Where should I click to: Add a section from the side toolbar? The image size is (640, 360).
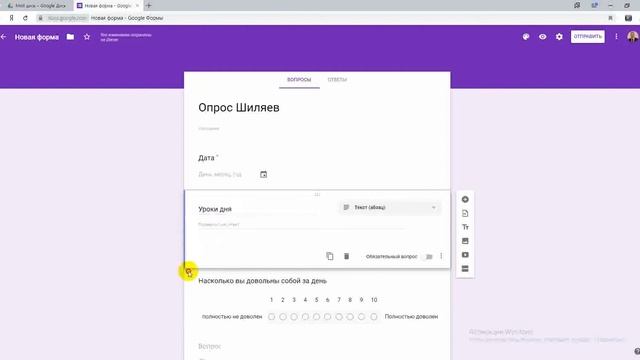[465, 269]
